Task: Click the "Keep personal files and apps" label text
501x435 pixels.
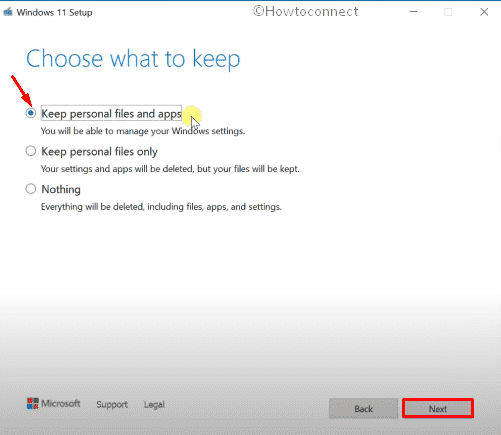Action: tap(111, 114)
